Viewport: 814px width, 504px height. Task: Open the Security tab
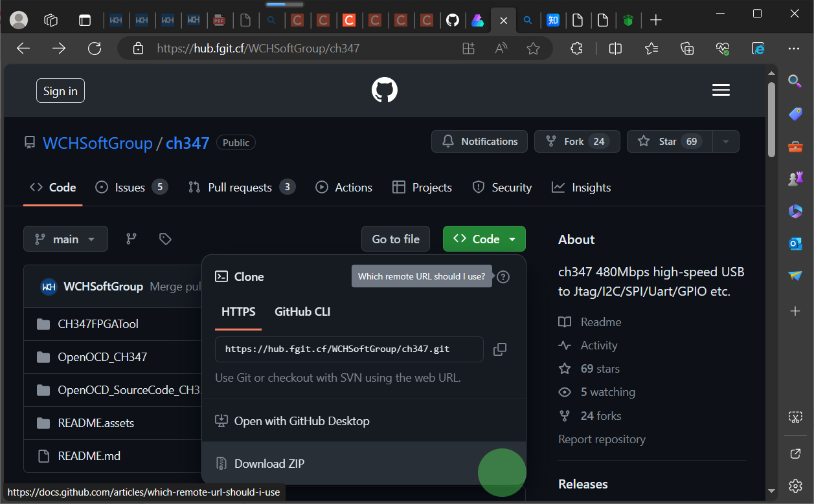pyautogui.click(x=502, y=188)
